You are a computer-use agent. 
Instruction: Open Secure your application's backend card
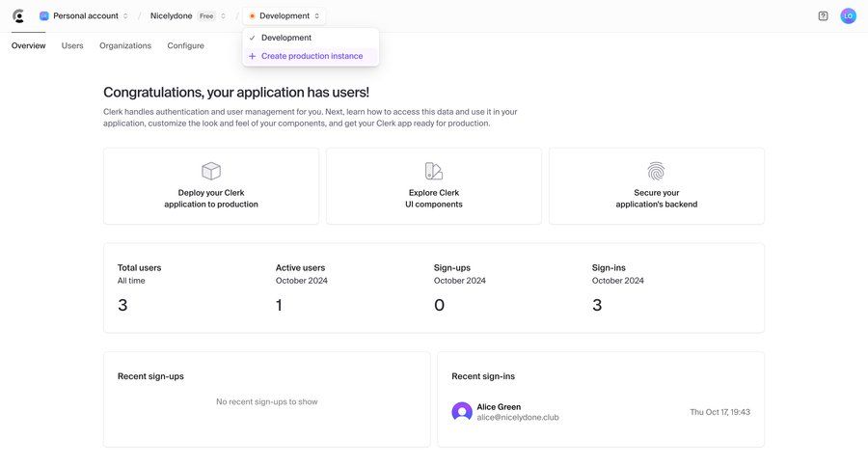click(x=657, y=186)
